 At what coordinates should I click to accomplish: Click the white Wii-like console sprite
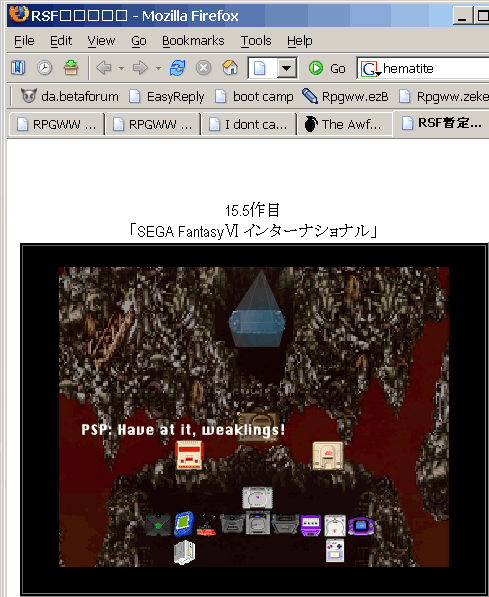click(185, 552)
